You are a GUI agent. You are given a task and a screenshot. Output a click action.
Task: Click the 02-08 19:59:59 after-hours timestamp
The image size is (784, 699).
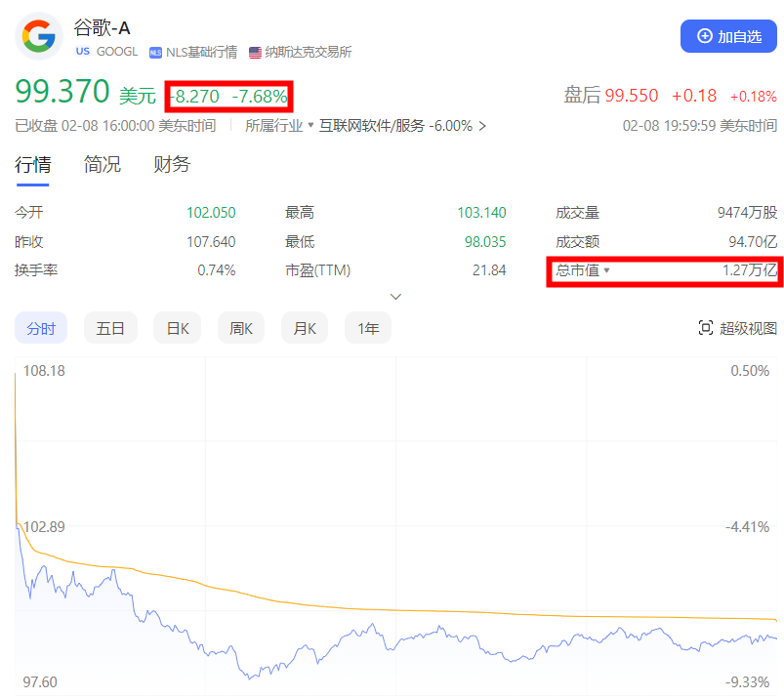[699, 126]
